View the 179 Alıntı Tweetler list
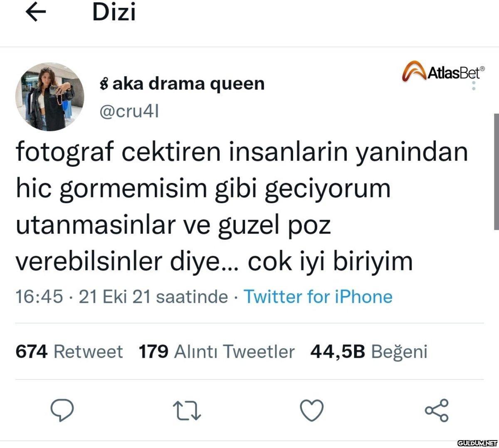Image resolution: width=499 pixels, height=448 pixels. click(x=216, y=352)
